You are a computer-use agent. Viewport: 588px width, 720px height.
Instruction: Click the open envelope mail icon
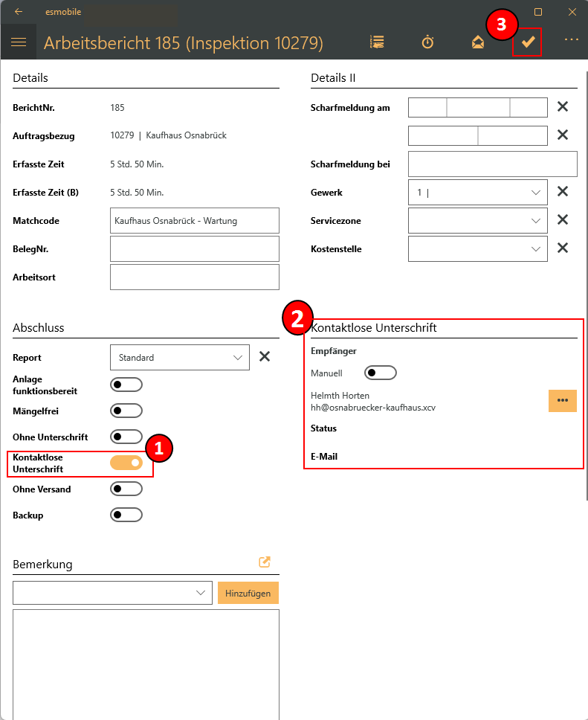tap(478, 42)
